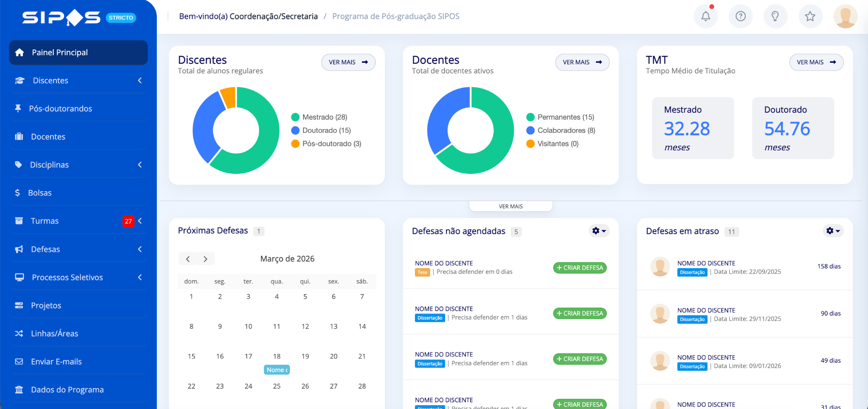The image size is (868, 409).
Task: Click the SIPOS logo in sidebar
Action: coord(61,17)
